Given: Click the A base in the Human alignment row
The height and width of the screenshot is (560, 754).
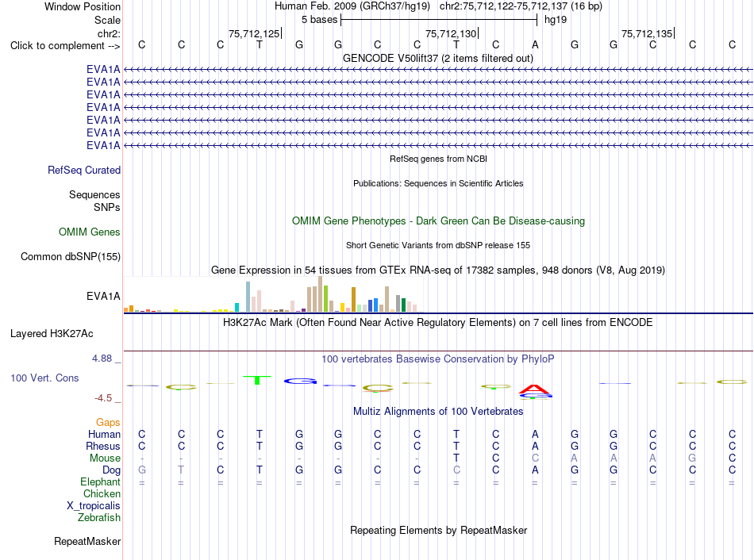Looking at the screenshot, I should point(535,434).
